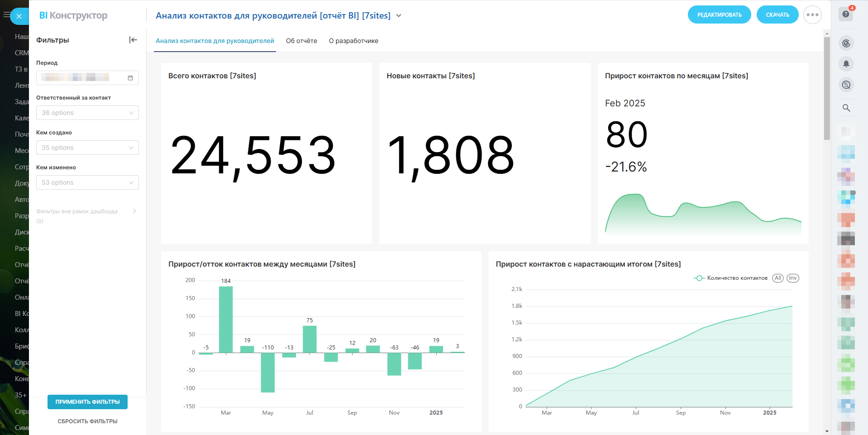This screenshot has height=435, width=868.
Task: Open the help question mark icon
Action: pyautogui.click(x=846, y=14)
